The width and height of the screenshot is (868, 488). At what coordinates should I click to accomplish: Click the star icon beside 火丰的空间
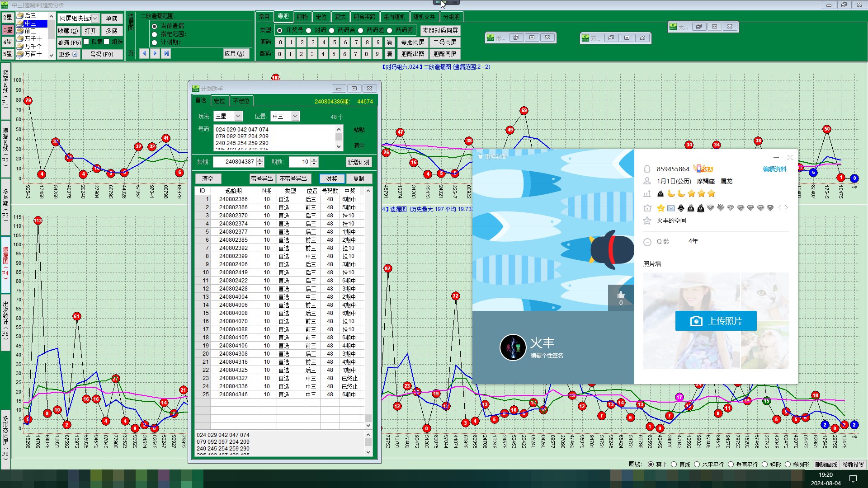[647, 221]
